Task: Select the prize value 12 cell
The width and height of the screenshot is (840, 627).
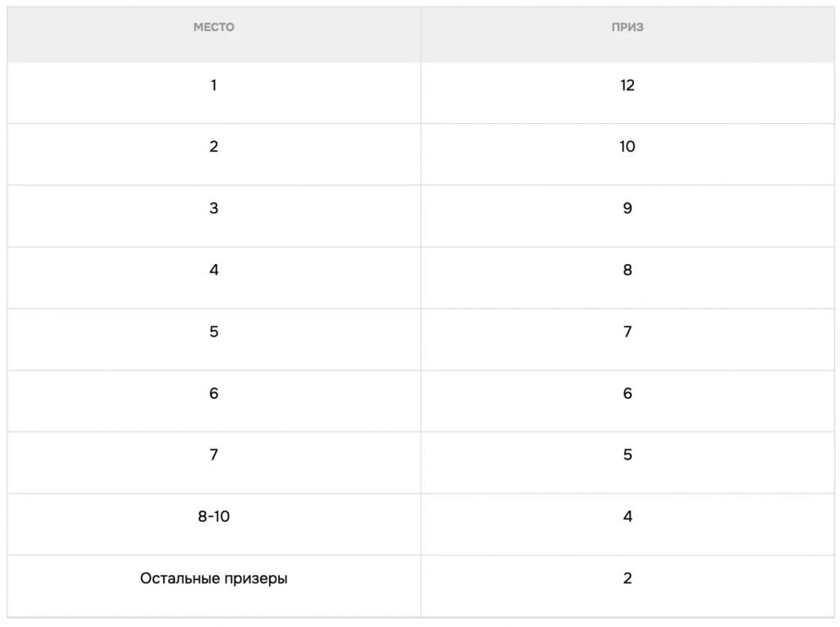Action: pos(628,85)
